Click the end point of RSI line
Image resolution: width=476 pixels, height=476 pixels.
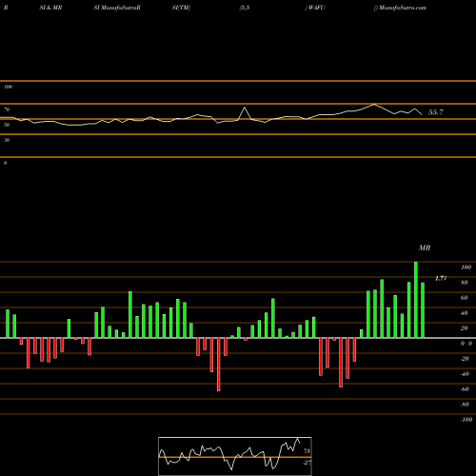(x=422, y=114)
